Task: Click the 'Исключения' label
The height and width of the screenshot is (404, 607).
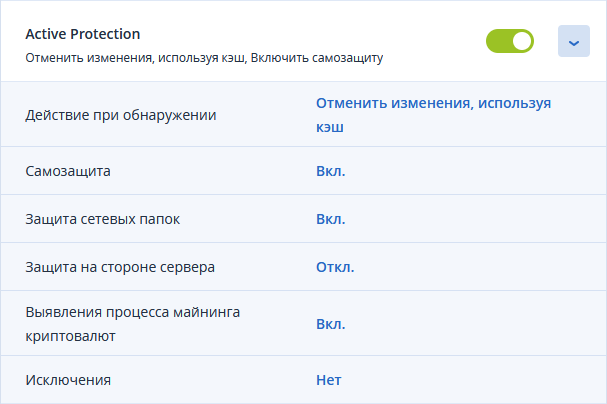Action: pos(68,380)
